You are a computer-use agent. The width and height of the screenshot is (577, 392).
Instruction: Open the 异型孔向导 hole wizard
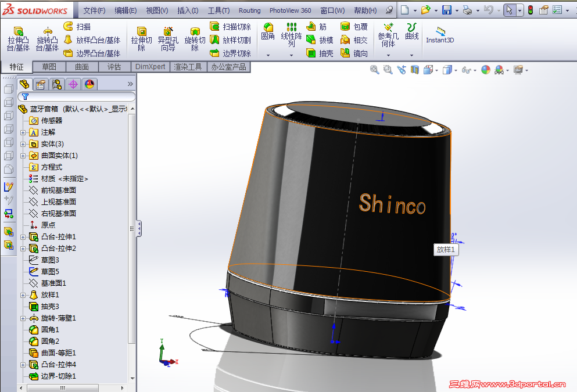pyautogui.click(x=168, y=39)
